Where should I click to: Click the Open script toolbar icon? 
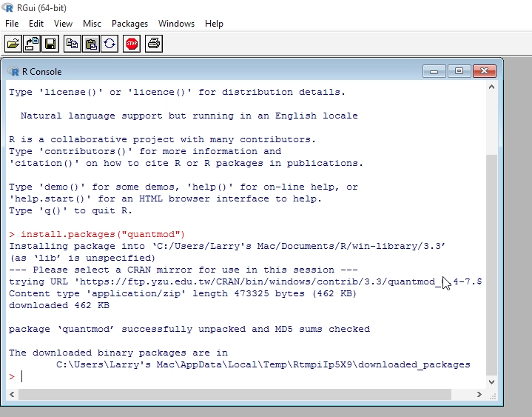pyautogui.click(x=13, y=44)
